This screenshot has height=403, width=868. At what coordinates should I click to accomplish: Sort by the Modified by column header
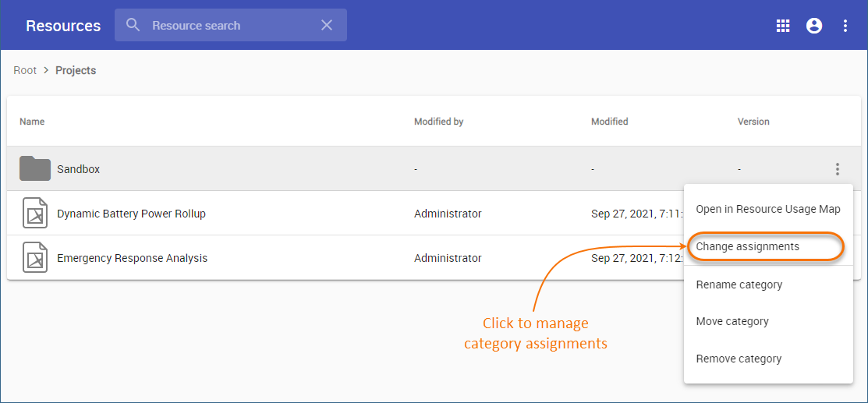click(x=439, y=122)
